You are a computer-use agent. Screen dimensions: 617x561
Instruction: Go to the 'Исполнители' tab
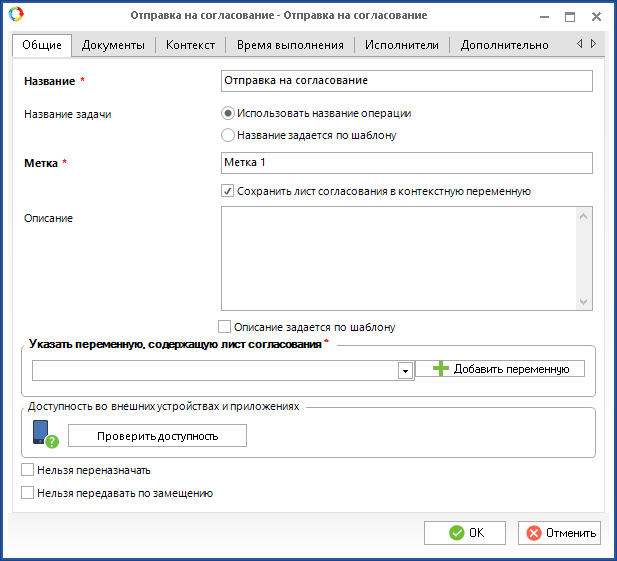point(401,45)
